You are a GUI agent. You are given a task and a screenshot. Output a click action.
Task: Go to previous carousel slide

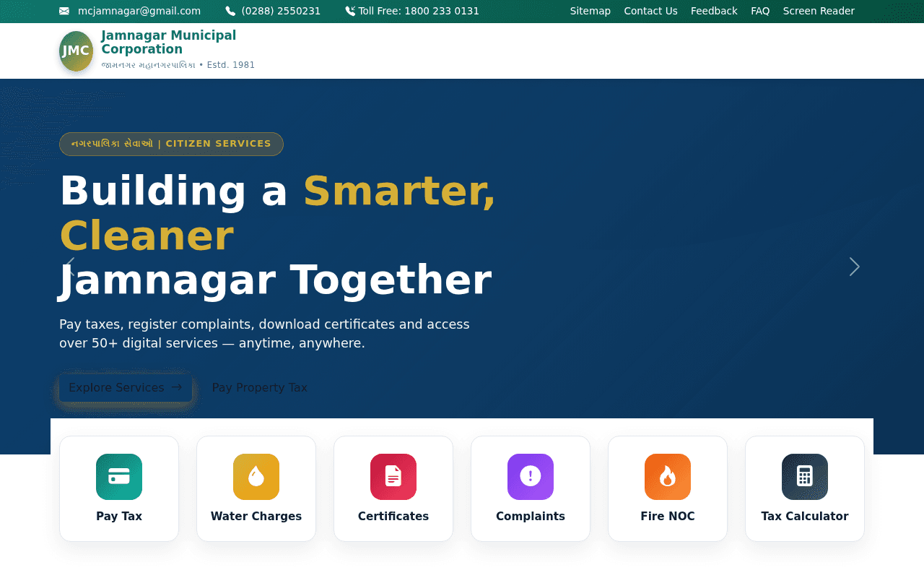point(69,267)
